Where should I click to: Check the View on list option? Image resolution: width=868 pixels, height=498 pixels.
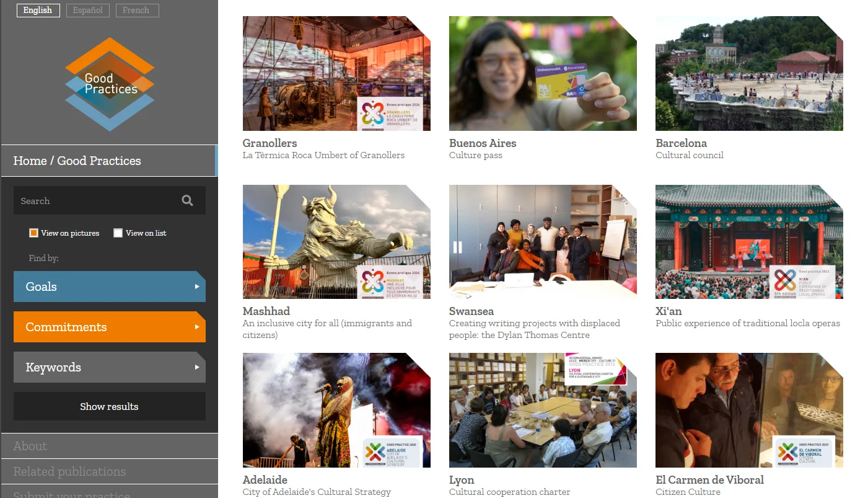[x=118, y=233]
